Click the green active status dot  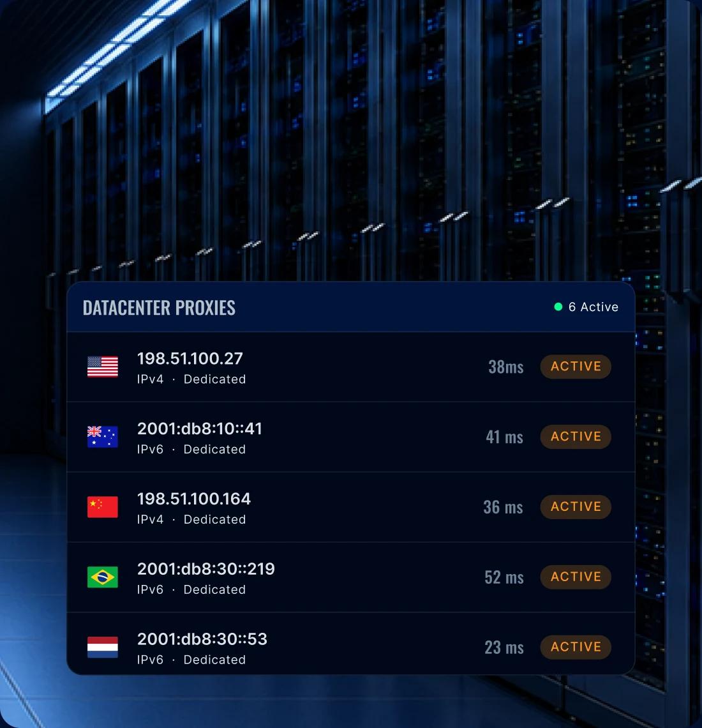558,307
